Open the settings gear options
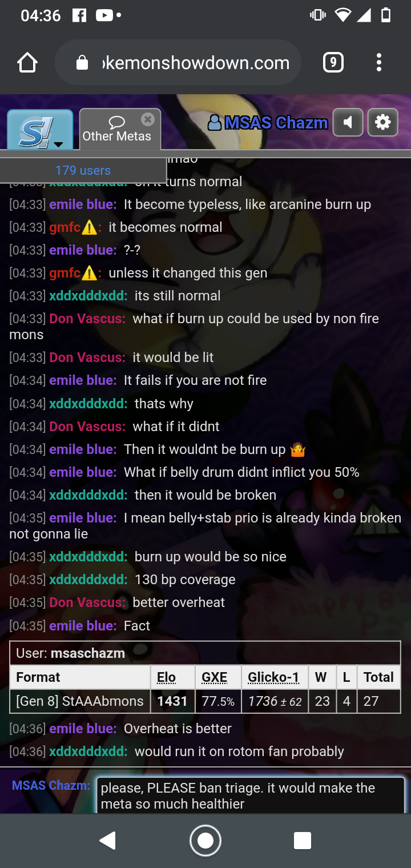 click(x=382, y=122)
